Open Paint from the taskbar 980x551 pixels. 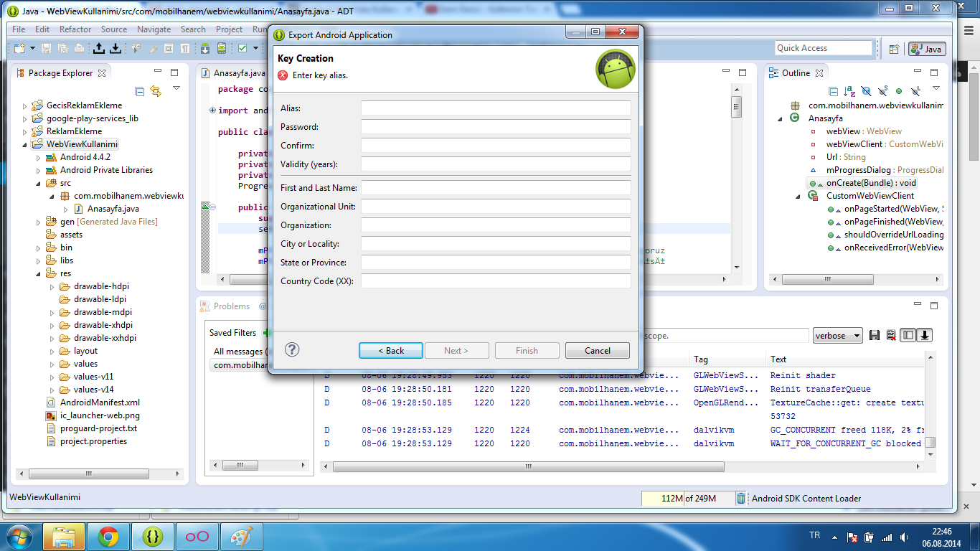coord(242,536)
